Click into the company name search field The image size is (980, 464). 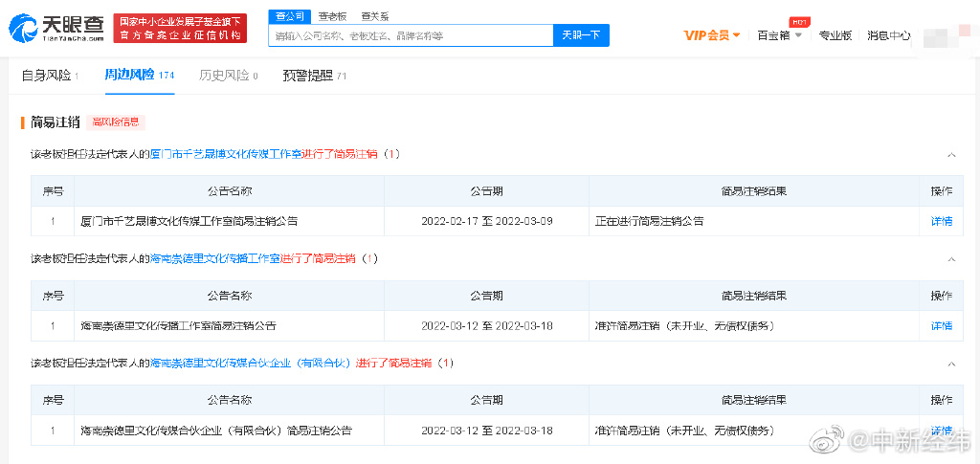click(412, 35)
